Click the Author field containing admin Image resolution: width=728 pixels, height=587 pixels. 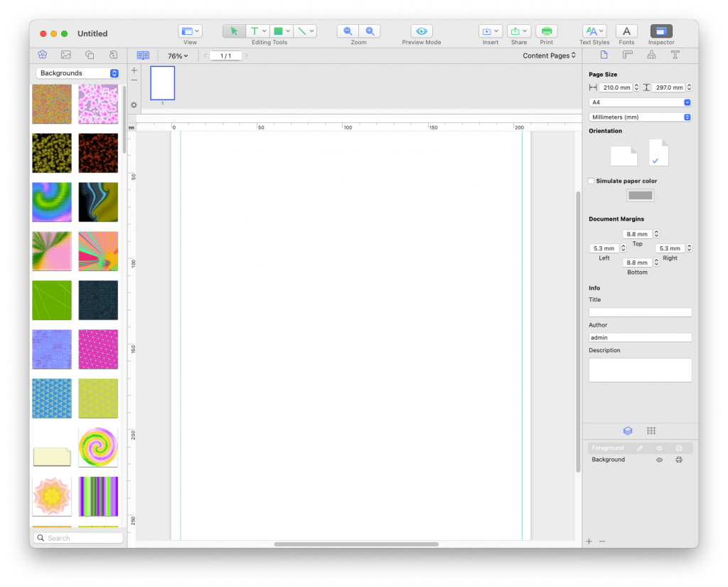pos(641,337)
